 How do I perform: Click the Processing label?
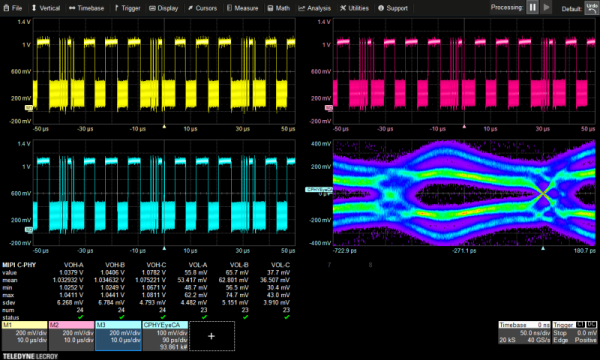point(507,7)
